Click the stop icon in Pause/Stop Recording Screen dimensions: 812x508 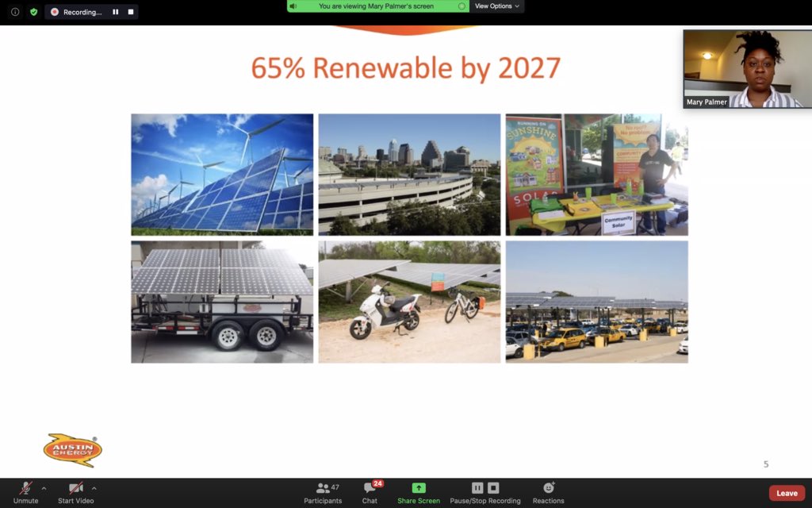493,488
